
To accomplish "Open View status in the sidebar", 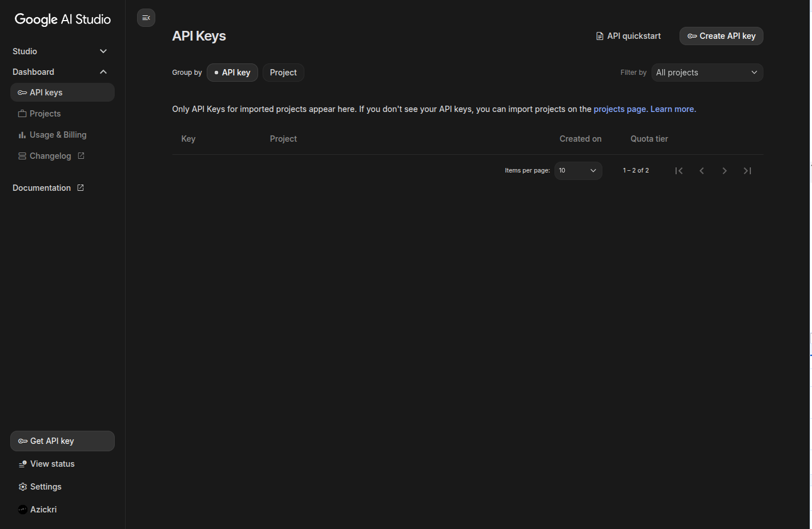I will click(x=52, y=464).
